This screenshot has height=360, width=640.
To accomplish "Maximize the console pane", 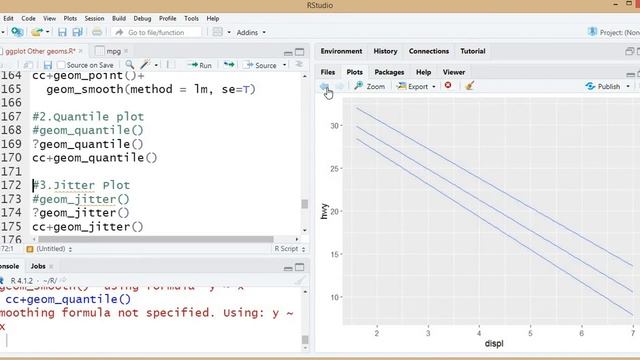I will (x=300, y=267).
